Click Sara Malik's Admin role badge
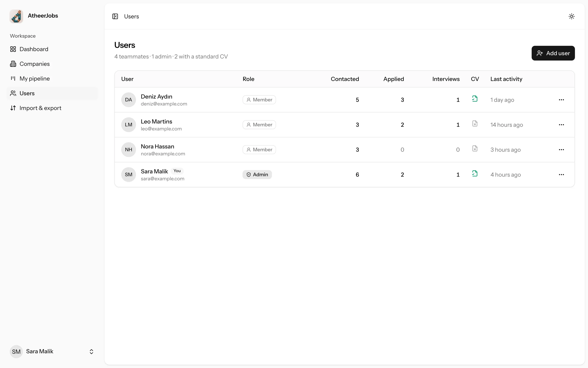This screenshot has width=588, height=368. tap(257, 175)
